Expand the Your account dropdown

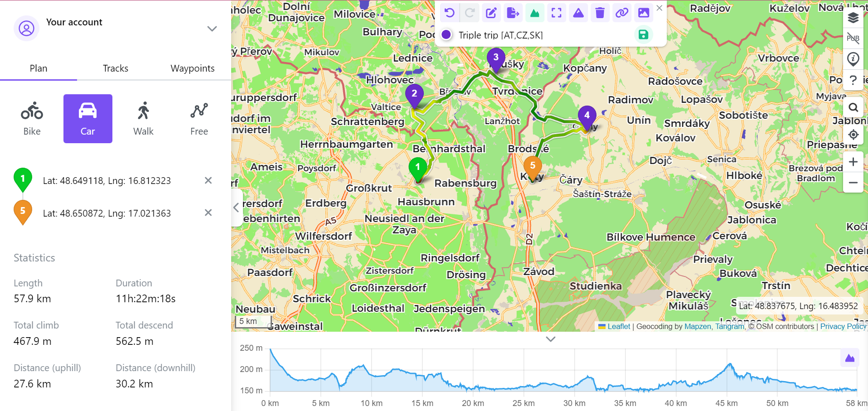(x=212, y=29)
